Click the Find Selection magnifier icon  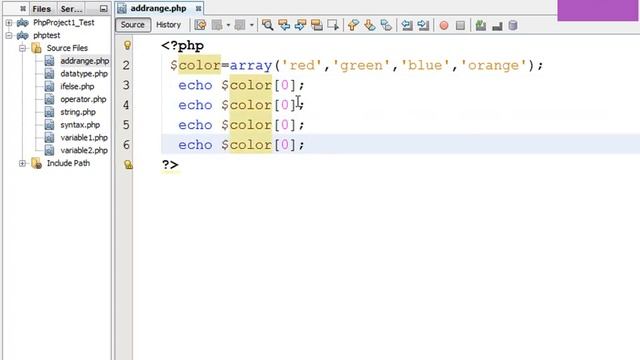click(268, 25)
